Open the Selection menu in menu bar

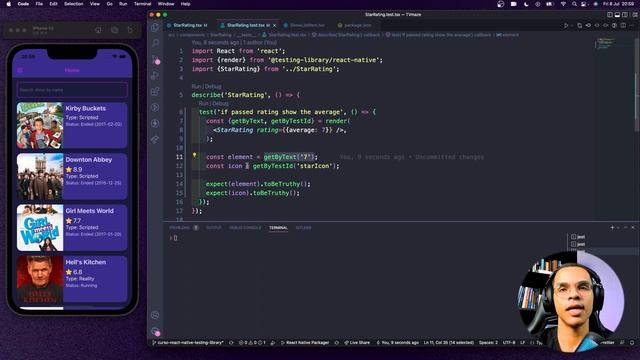click(x=74, y=4)
